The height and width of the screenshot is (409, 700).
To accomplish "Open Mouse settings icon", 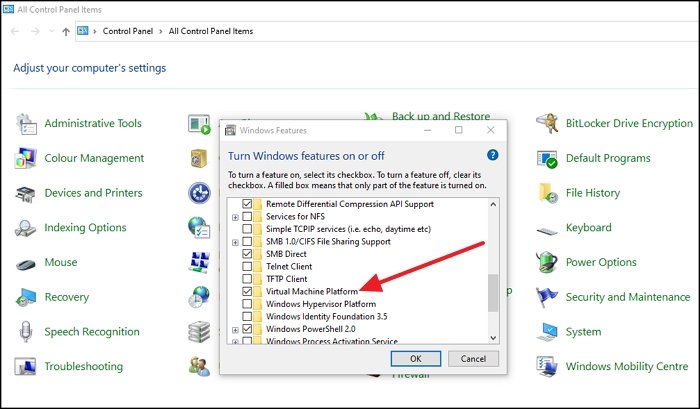I will [x=25, y=264].
